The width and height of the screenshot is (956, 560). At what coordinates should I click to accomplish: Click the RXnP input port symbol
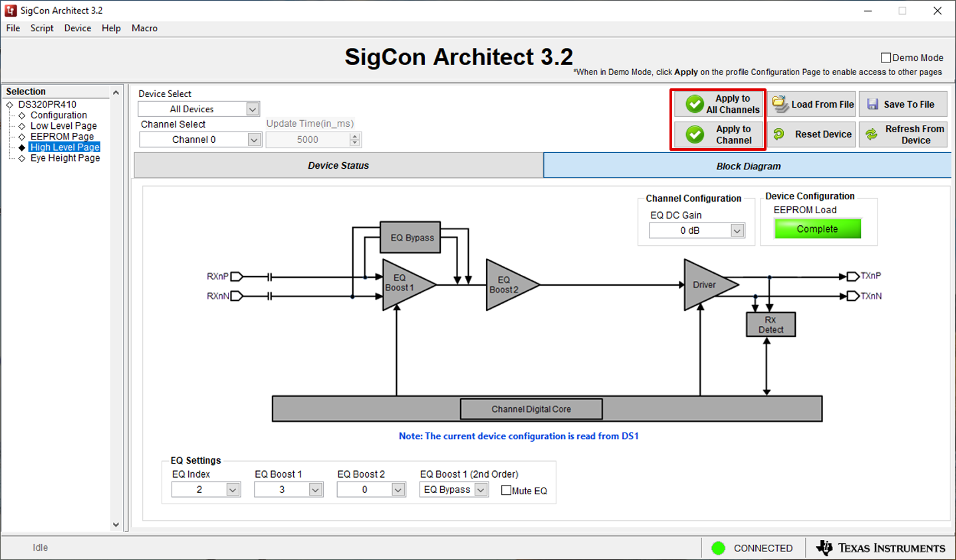point(237,276)
